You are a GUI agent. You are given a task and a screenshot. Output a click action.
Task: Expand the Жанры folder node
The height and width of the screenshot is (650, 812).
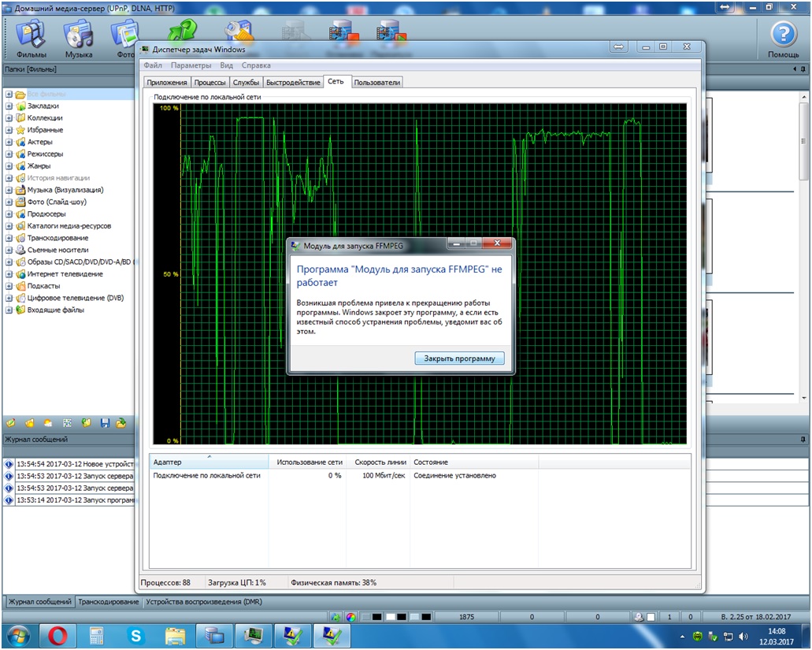pos(9,166)
